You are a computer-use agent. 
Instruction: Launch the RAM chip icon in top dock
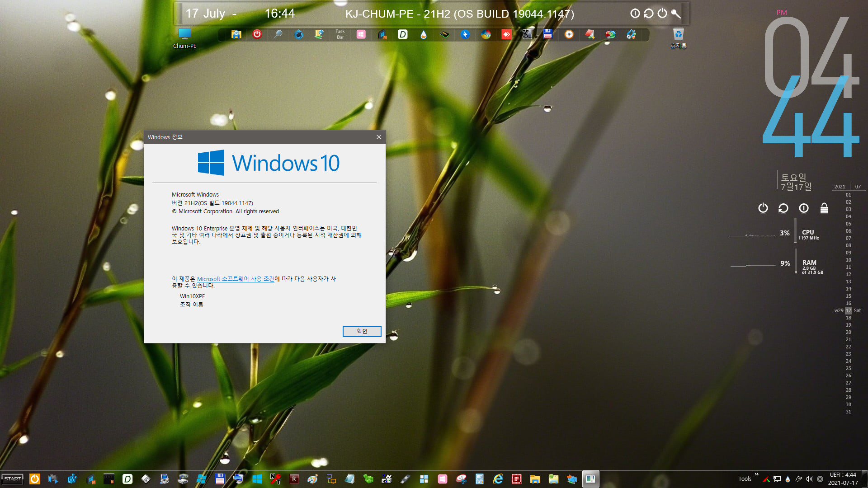click(444, 34)
